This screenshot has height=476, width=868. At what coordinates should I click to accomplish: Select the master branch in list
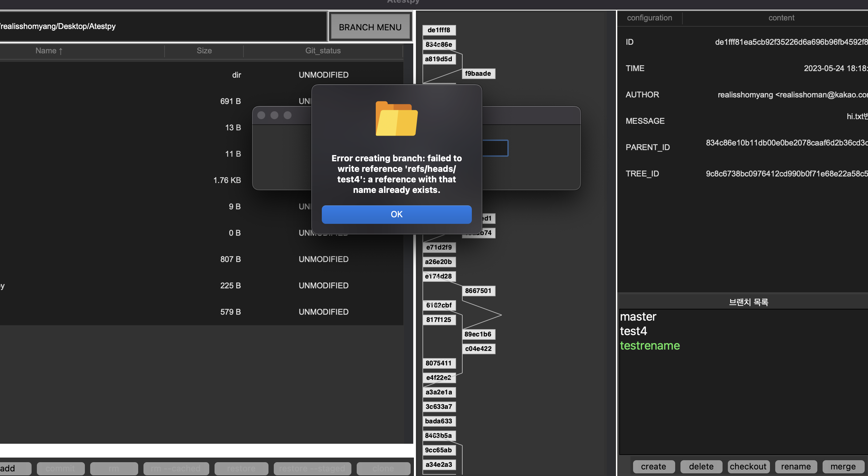[638, 317]
